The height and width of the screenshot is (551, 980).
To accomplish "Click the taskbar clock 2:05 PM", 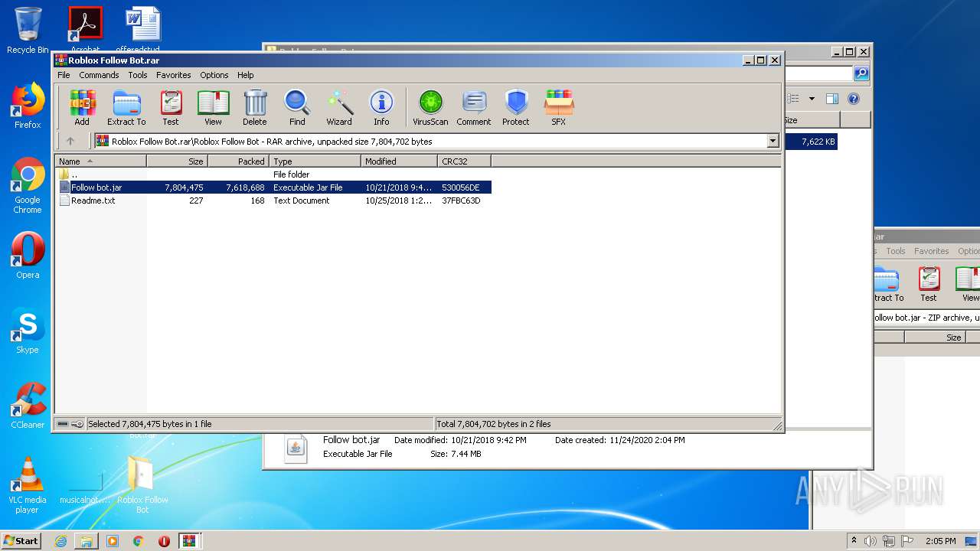I will [x=940, y=541].
